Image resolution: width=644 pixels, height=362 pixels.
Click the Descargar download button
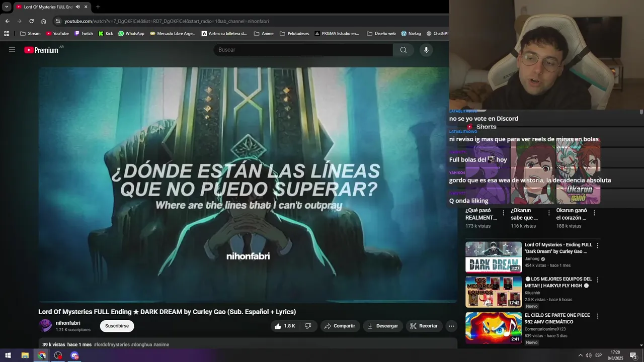(383, 326)
